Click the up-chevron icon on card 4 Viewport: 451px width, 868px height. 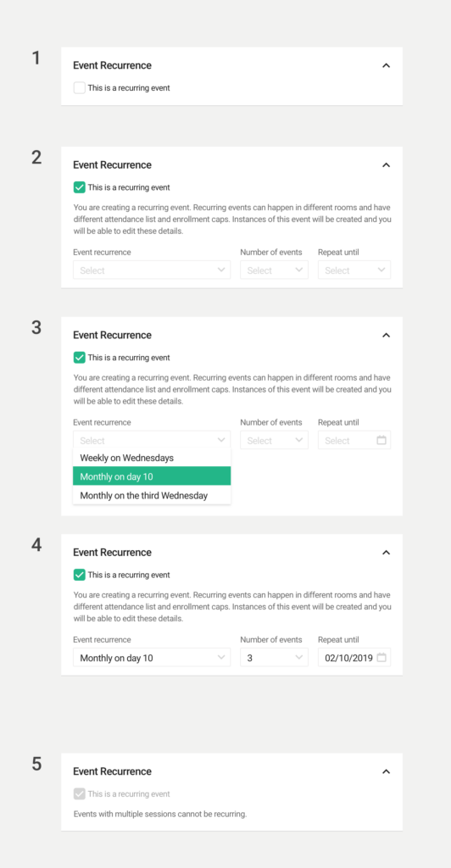point(387,553)
